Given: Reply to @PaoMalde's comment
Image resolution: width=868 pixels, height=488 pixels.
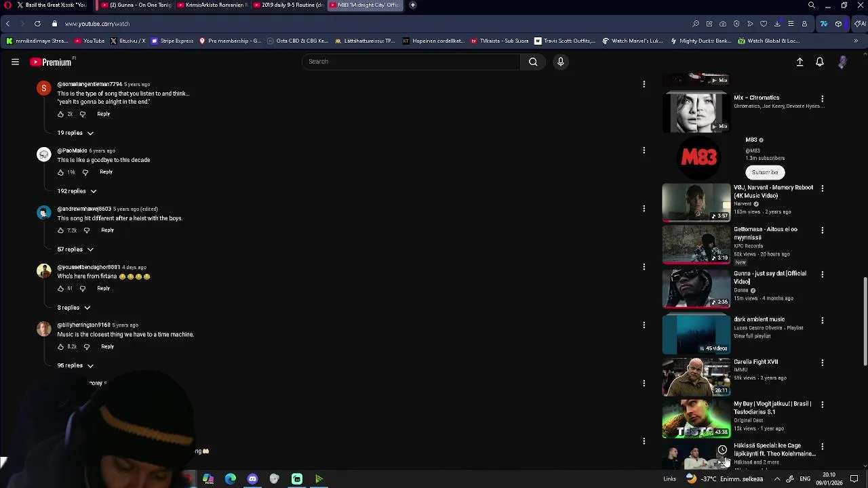Looking at the screenshot, I should [106, 172].
